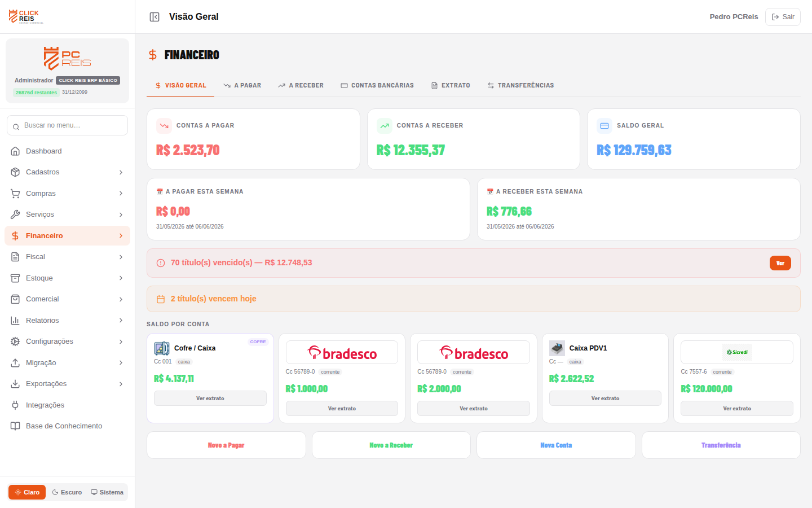
Task: Click the Caixa PDV1 register icon
Action: [x=557, y=348]
